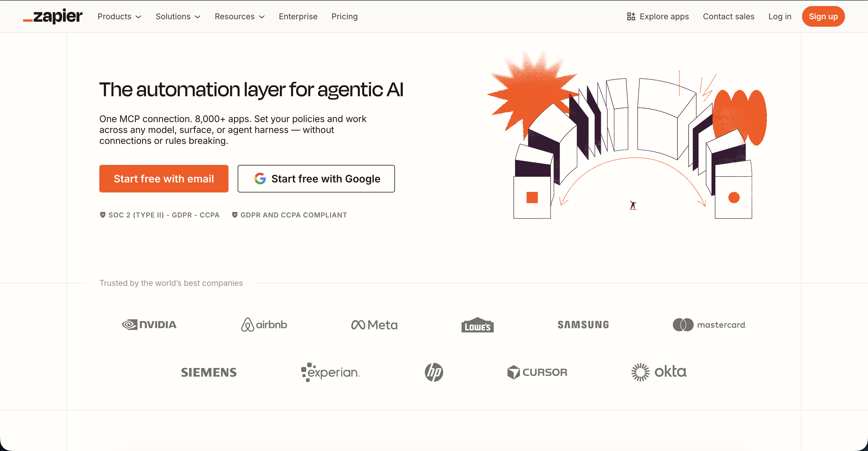
Task: Click the Airbnb logo
Action: [x=264, y=325]
